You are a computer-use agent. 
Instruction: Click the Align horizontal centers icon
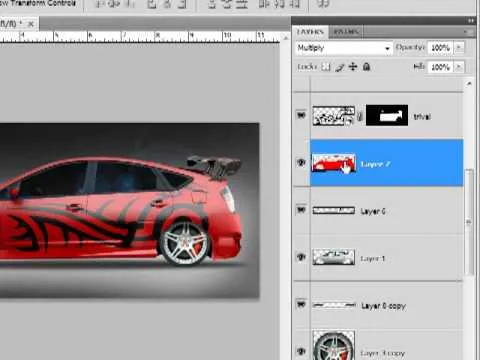[x=167, y=3]
